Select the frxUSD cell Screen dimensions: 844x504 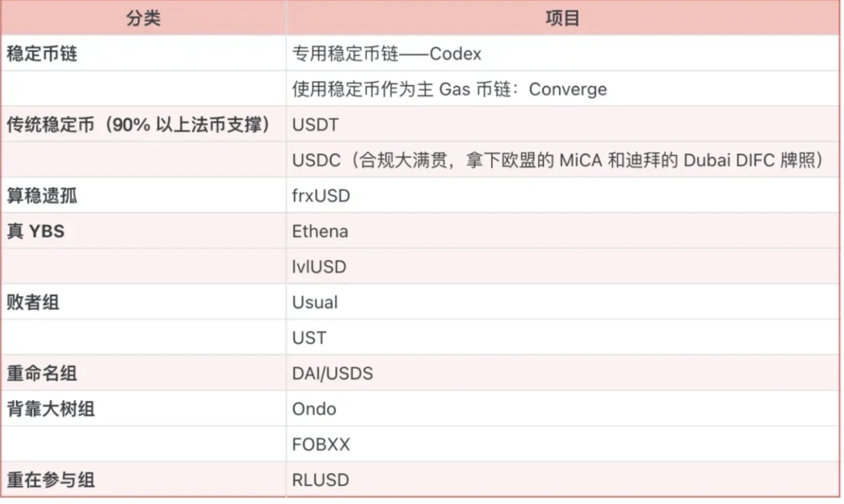coord(563,195)
